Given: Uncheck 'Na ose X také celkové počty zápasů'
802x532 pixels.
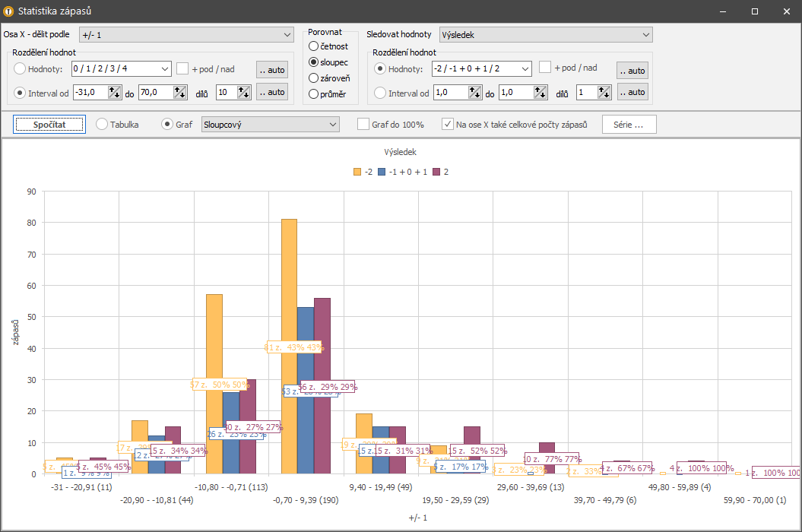Looking at the screenshot, I should click(448, 124).
